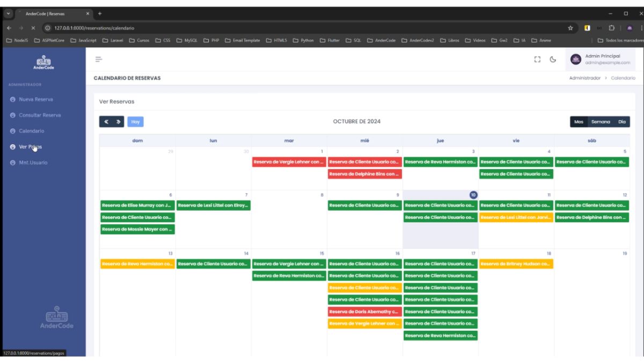Open the red Reserva de Doris Abernathy event
This screenshot has width=644, height=362.
pyautogui.click(x=364, y=312)
